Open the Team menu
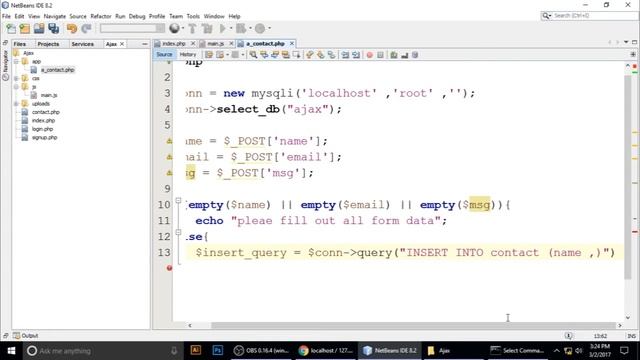Viewport: 640px width, 360px height. click(176, 16)
